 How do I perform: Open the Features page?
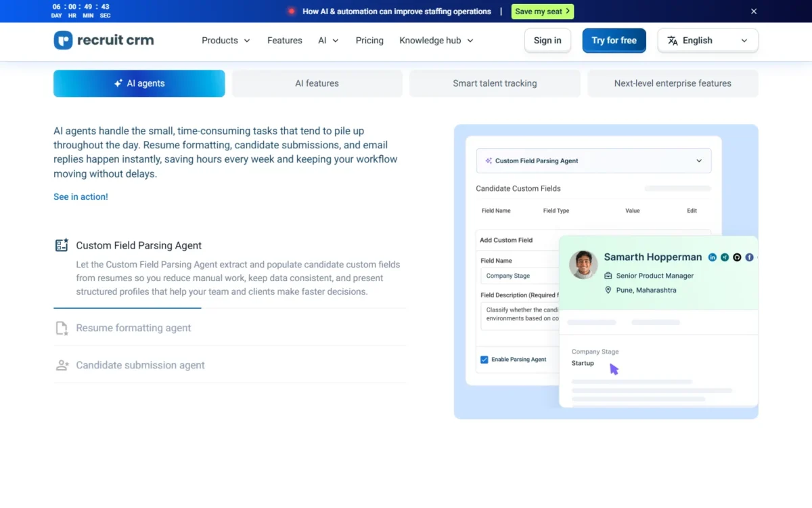(x=285, y=41)
